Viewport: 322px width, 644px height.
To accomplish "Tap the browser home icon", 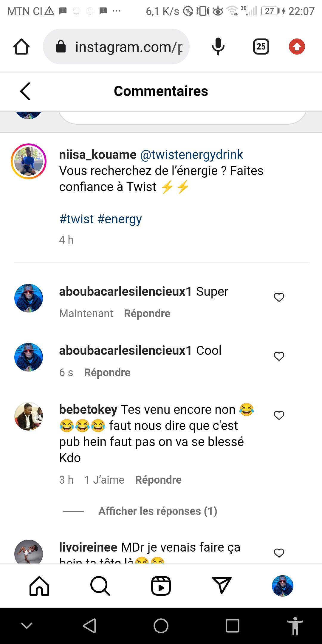I will point(21,47).
